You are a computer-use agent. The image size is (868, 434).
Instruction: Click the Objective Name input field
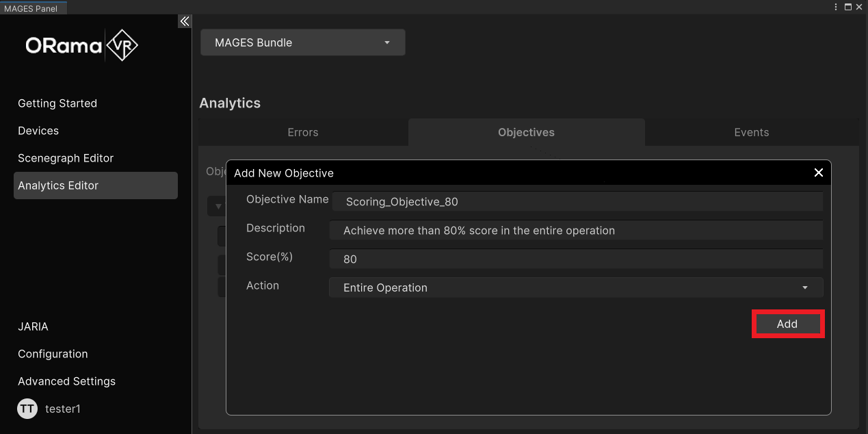(x=577, y=202)
